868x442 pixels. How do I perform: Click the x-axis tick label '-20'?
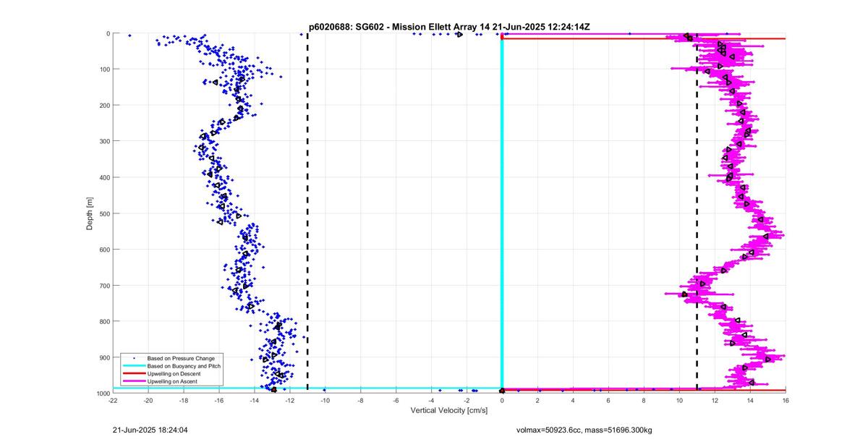tap(148, 400)
